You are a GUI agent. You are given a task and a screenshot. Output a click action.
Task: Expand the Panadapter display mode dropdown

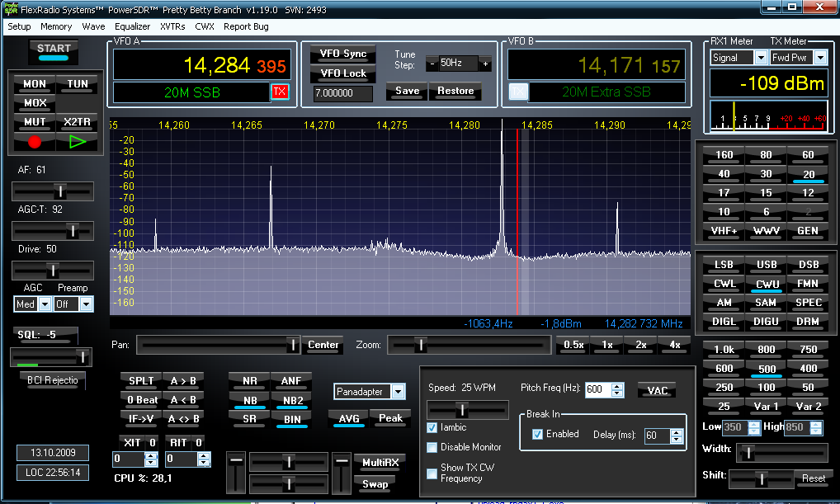pyautogui.click(x=398, y=391)
